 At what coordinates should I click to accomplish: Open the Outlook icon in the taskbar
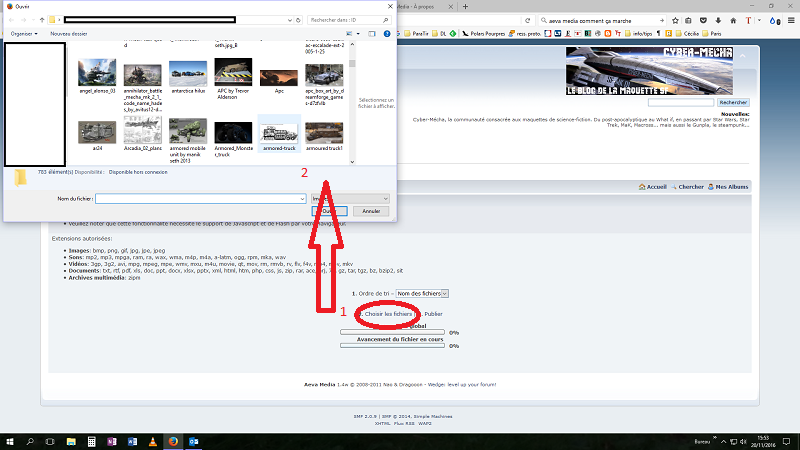(x=193, y=442)
